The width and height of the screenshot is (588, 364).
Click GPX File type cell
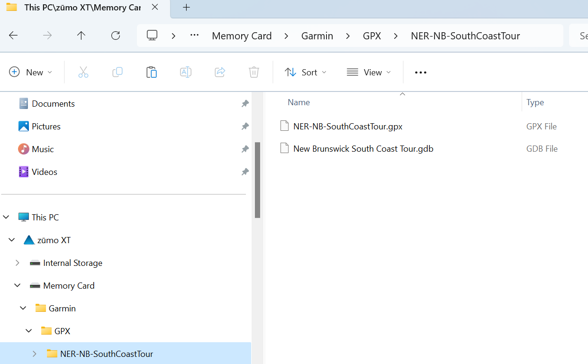(542, 127)
